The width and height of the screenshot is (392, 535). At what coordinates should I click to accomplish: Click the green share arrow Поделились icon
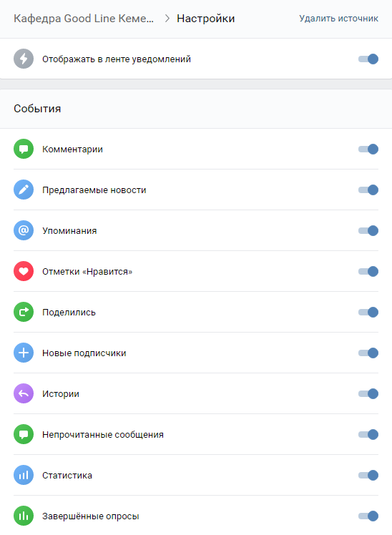tap(24, 312)
